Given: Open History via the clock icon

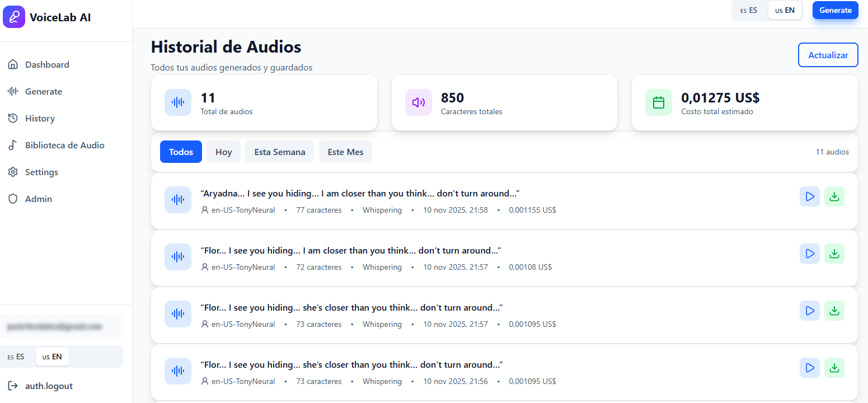Looking at the screenshot, I should (x=13, y=118).
